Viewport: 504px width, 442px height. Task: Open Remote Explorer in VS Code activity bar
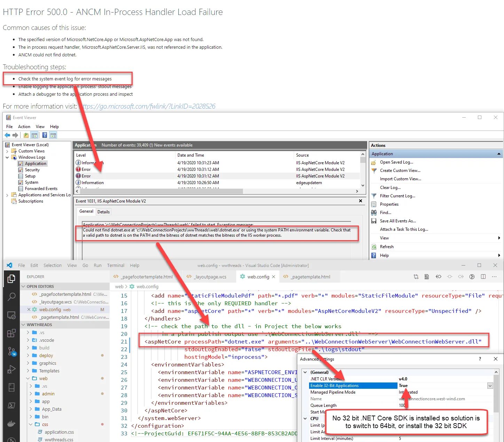click(11, 315)
